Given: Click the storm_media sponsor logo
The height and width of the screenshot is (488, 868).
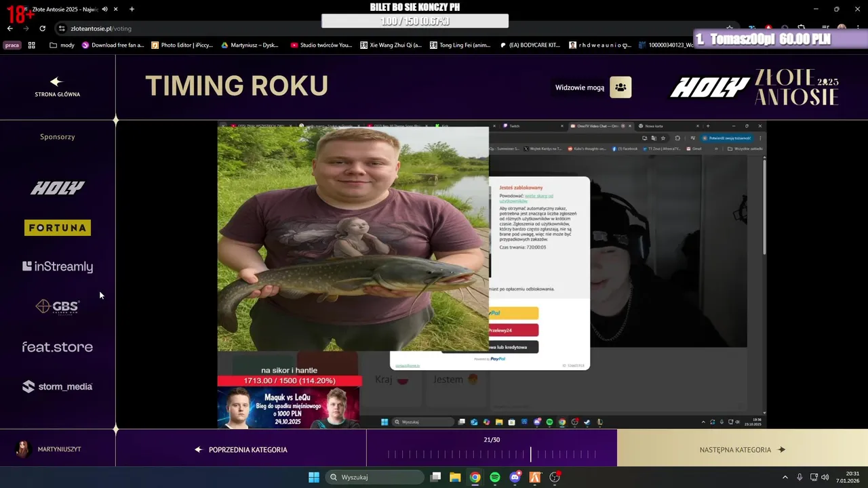Looking at the screenshot, I should coord(58,386).
